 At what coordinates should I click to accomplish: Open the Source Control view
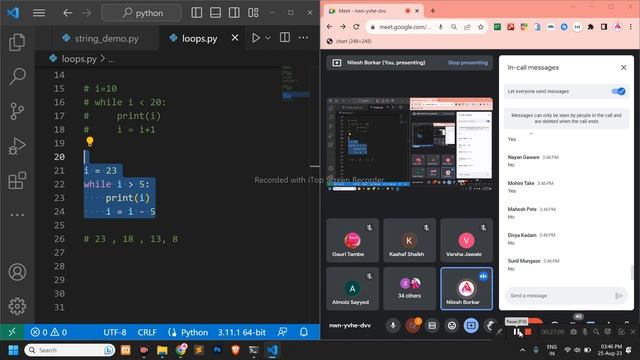[x=17, y=111]
